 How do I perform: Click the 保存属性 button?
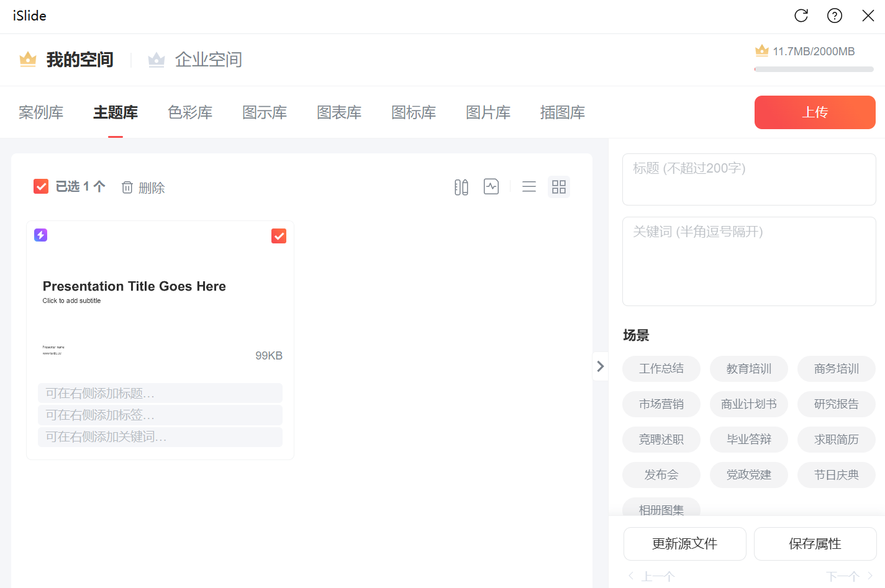coord(815,544)
